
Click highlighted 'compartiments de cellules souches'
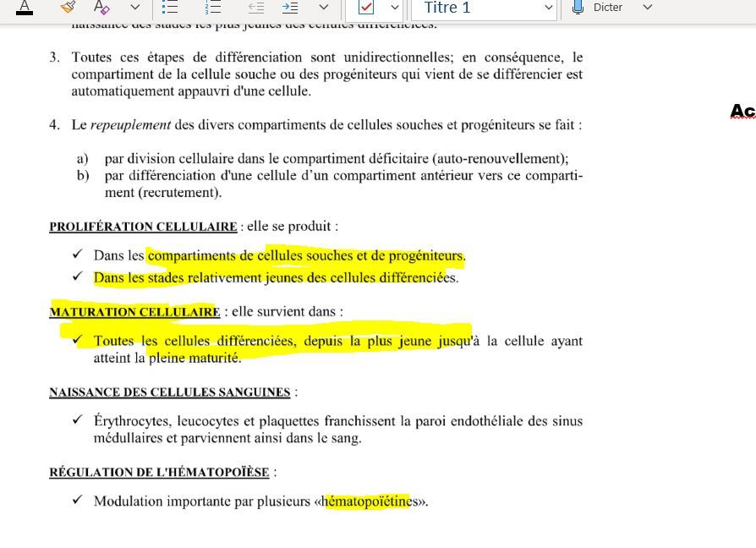point(250,255)
